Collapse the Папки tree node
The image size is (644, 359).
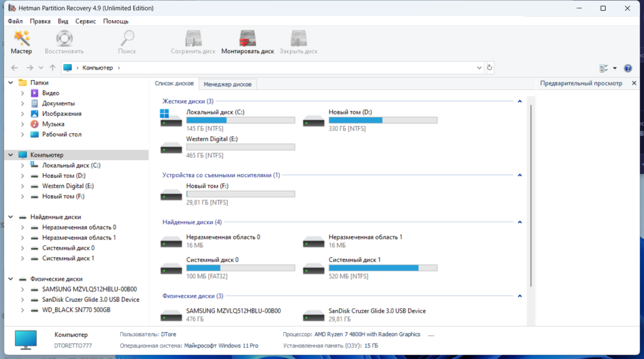coord(11,83)
